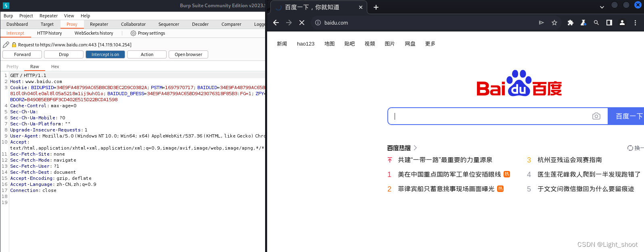The height and width of the screenshot is (252, 644).
Task: Click the padlock icon of request target
Action: (14, 45)
